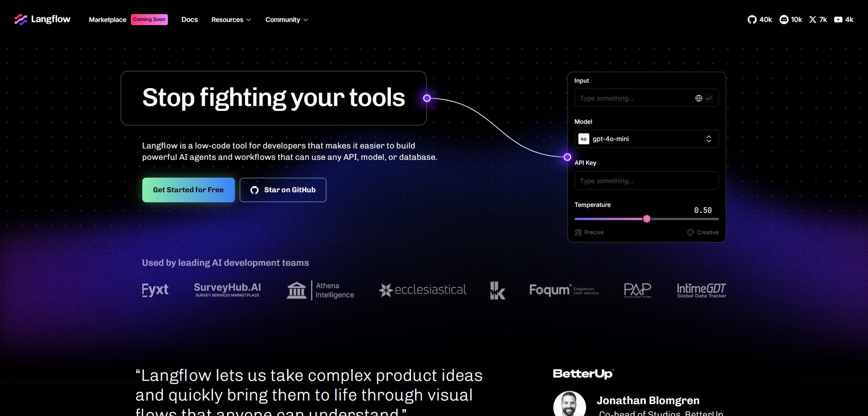Screen dimensions: 868x416
Task: Open the Marketplace nav item
Action: point(108,20)
